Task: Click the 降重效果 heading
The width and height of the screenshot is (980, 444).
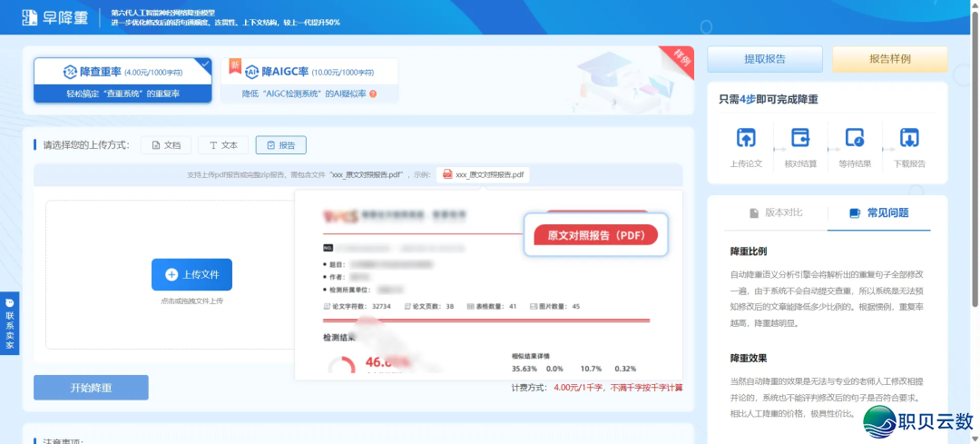Action: coord(748,359)
